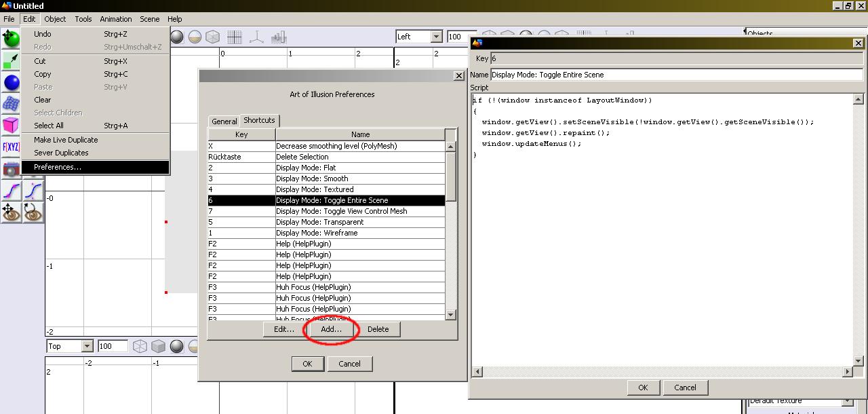Choose Clear from the Edit menu
Viewport: 868px width, 414px height.
click(96, 100)
